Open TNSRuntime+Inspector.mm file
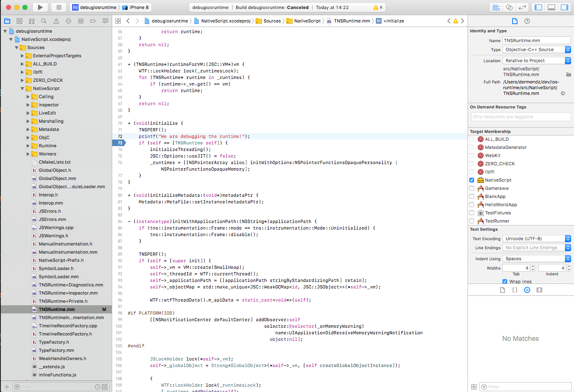The image size is (574, 392). click(68, 293)
